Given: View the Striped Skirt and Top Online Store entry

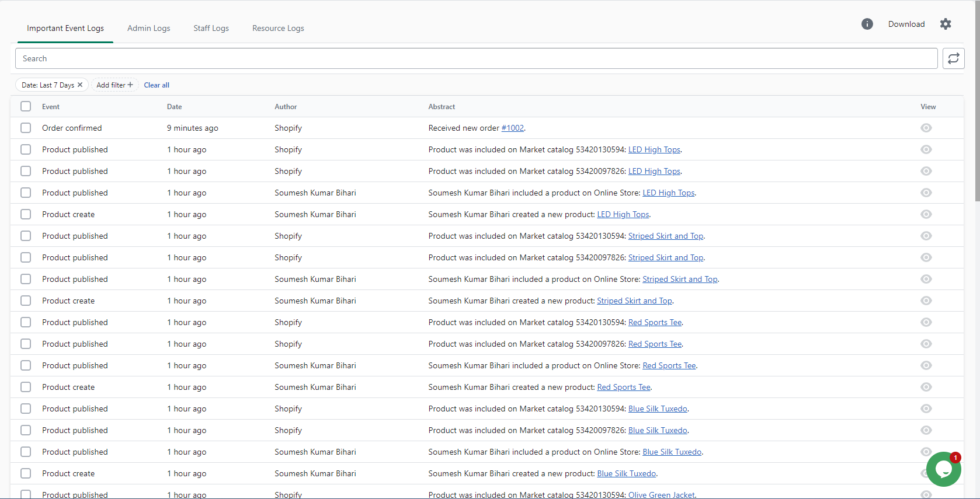Looking at the screenshot, I should [926, 279].
